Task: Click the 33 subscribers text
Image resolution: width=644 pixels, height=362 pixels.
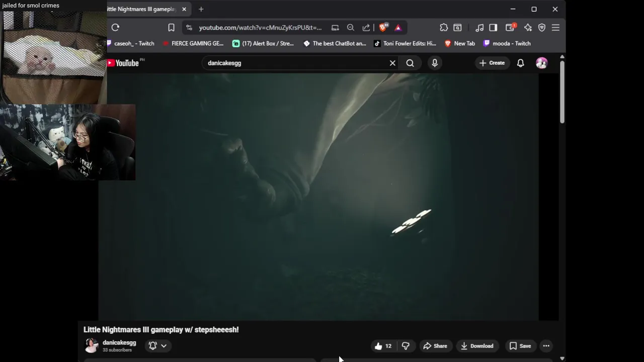Action: tap(117, 350)
